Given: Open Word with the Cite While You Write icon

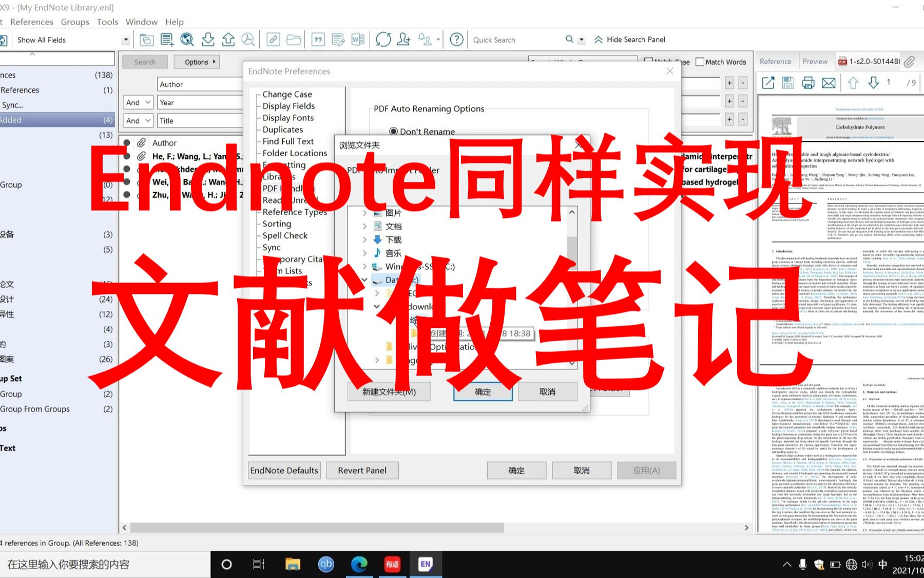Looking at the screenshot, I should point(358,40).
